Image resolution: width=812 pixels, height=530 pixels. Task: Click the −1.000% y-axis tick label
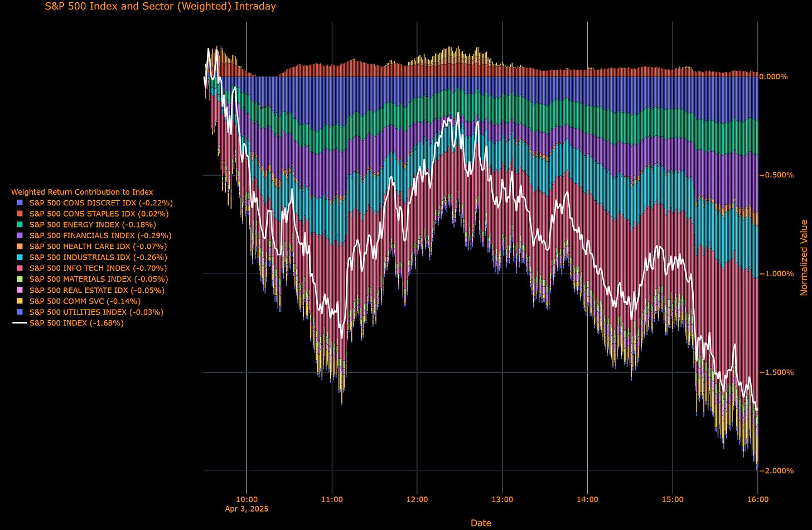click(x=776, y=273)
